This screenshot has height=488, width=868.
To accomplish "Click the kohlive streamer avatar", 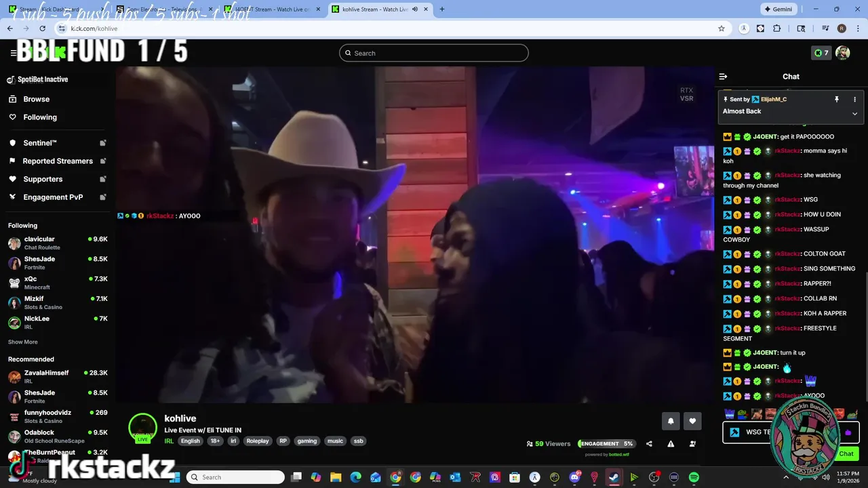I will click(142, 428).
